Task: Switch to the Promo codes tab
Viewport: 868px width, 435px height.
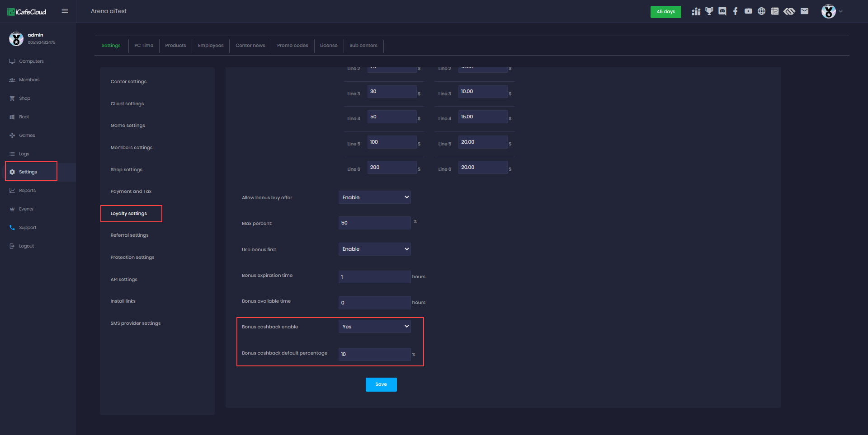Action: (x=292, y=46)
